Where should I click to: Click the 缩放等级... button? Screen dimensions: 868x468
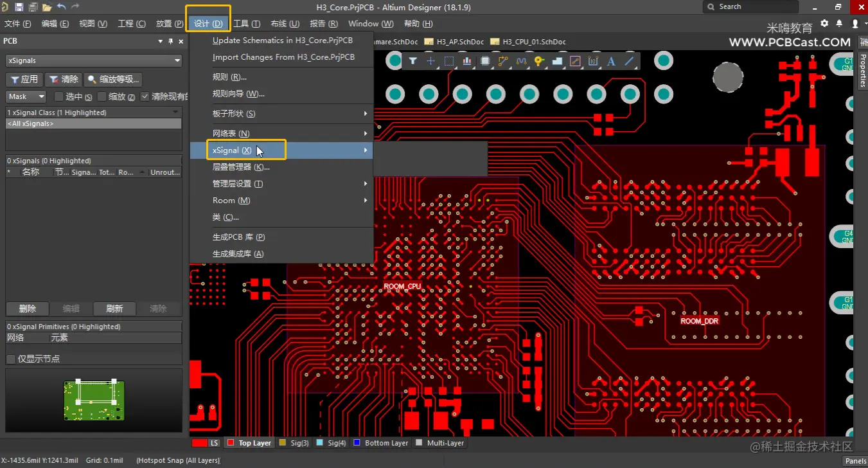[x=114, y=80]
